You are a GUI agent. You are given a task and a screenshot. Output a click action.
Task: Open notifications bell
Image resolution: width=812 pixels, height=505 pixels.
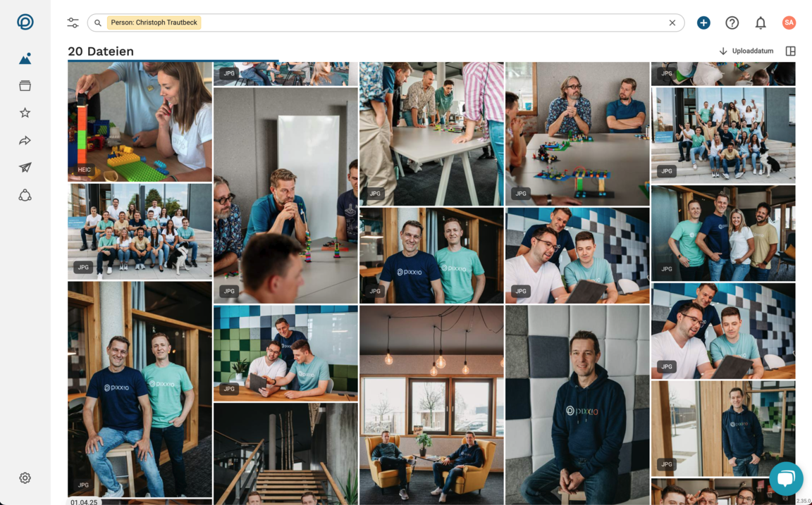(760, 23)
